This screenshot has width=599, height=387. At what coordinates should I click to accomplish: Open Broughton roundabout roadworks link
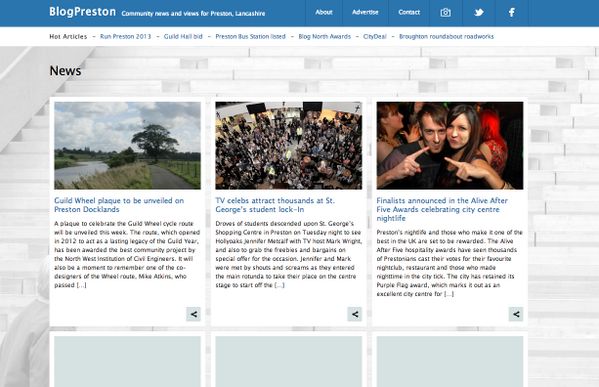(x=446, y=37)
